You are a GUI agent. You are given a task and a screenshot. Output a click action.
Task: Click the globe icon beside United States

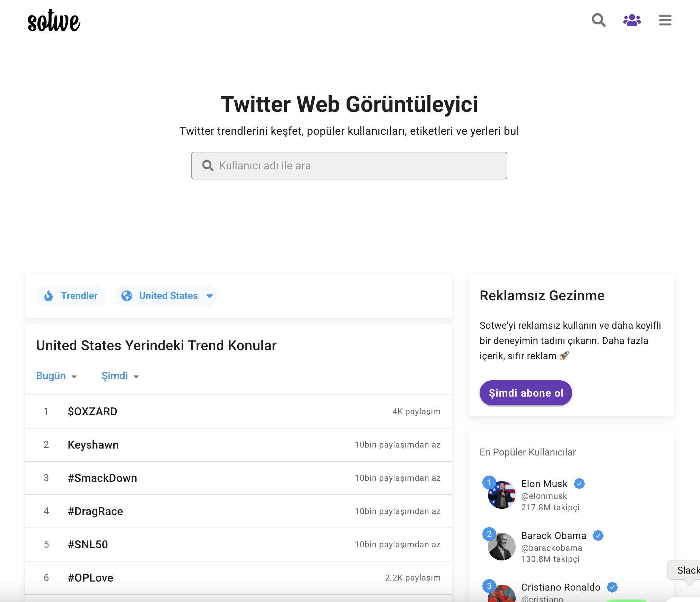pyautogui.click(x=126, y=296)
